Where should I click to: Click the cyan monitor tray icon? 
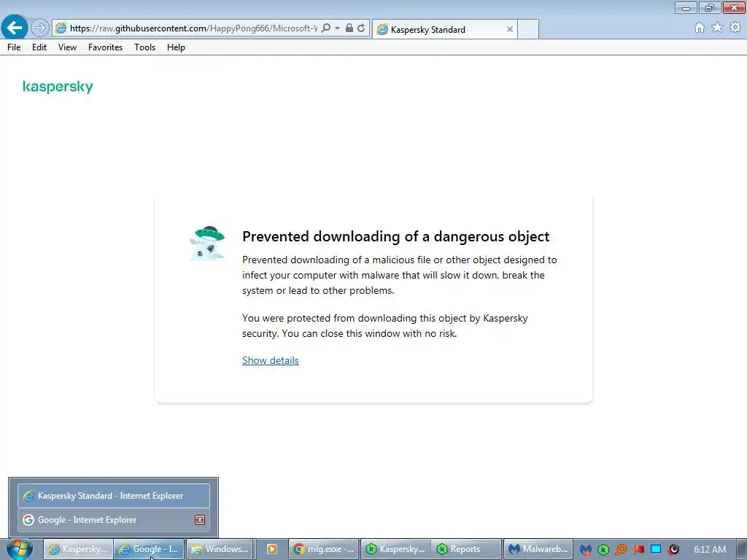pos(656,550)
